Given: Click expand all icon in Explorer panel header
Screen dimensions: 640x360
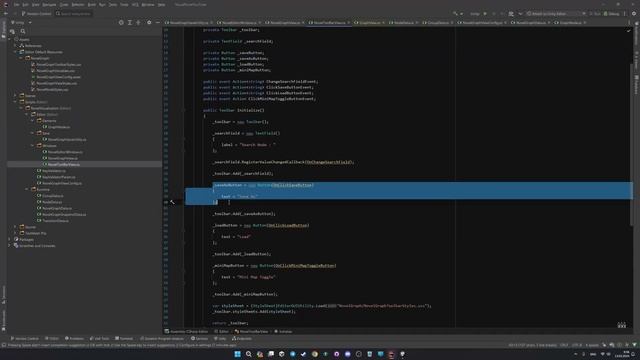Looking at the screenshot, I should [130, 22].
